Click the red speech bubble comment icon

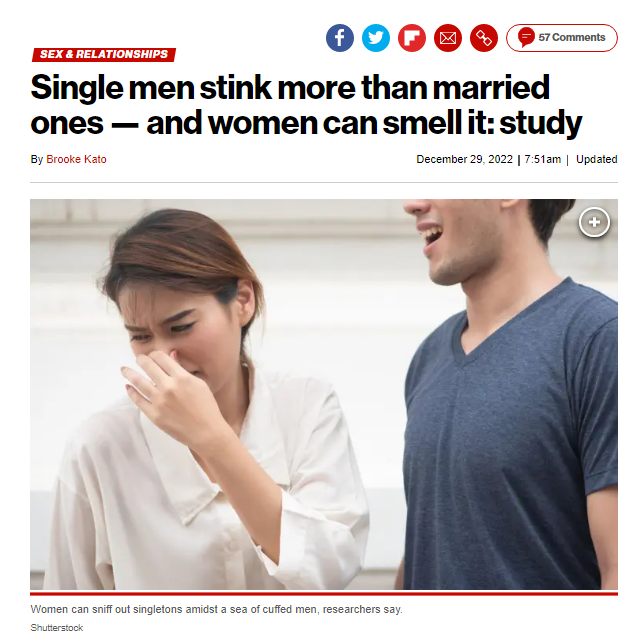coord(526,37)
